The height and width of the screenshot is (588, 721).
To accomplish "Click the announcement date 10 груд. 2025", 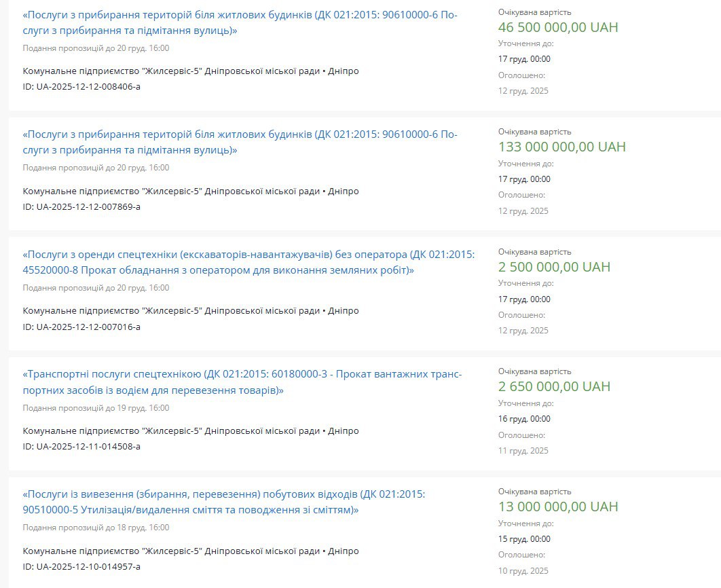I will (523, 571).
